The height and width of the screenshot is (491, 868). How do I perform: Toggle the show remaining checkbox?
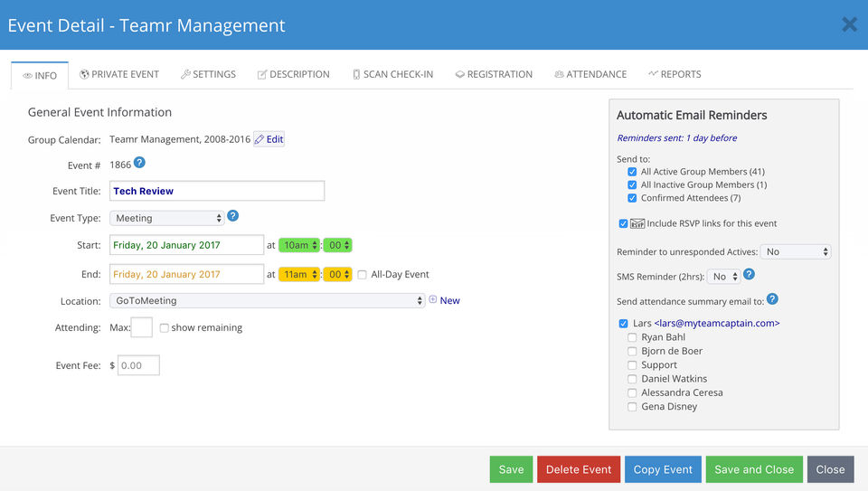164,328
